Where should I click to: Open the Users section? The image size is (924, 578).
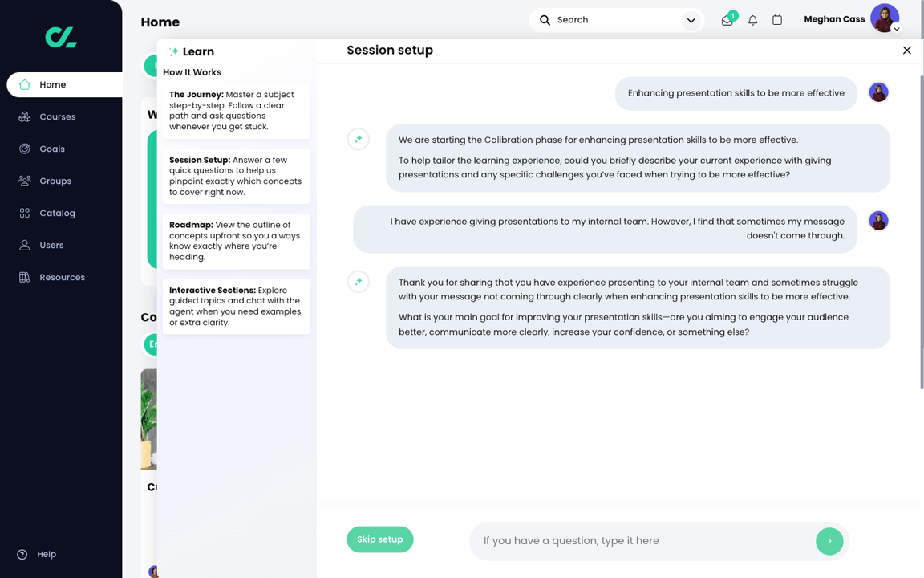[x=52, y=245]
